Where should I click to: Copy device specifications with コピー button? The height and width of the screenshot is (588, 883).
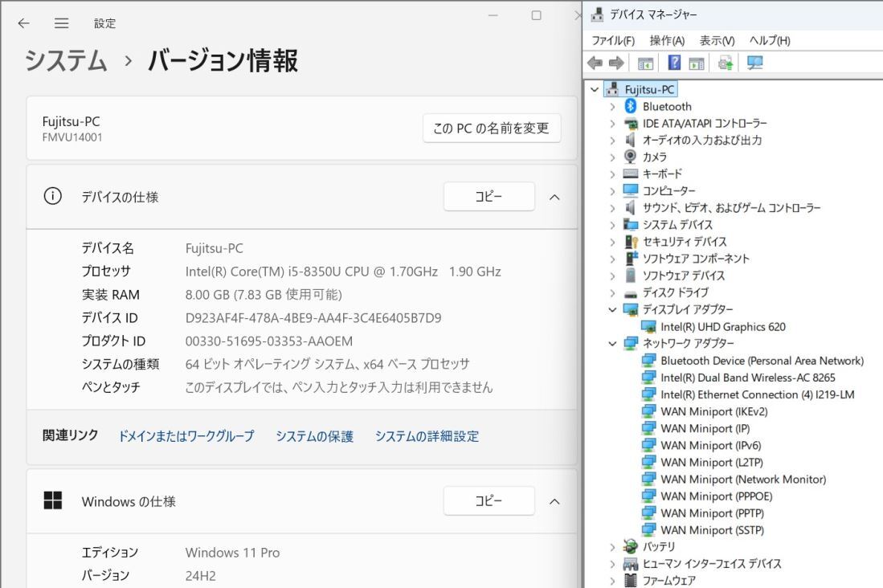point(489,197)
